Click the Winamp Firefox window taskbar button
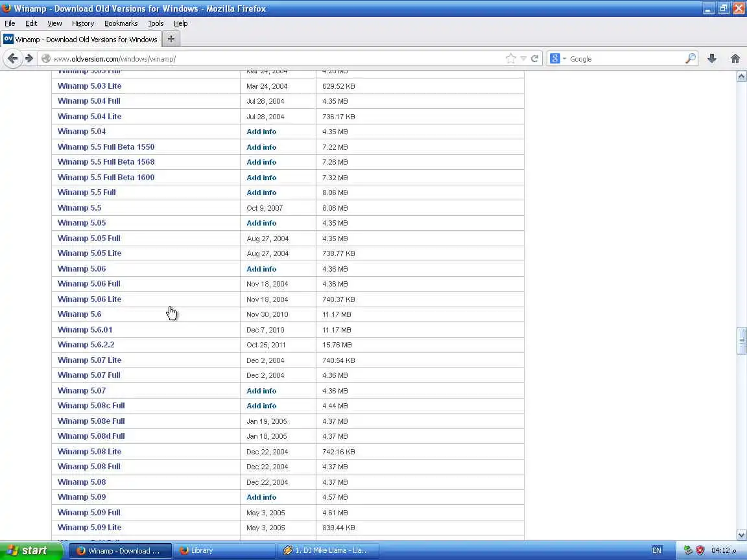The image size is (747, 560). (121, 550)
